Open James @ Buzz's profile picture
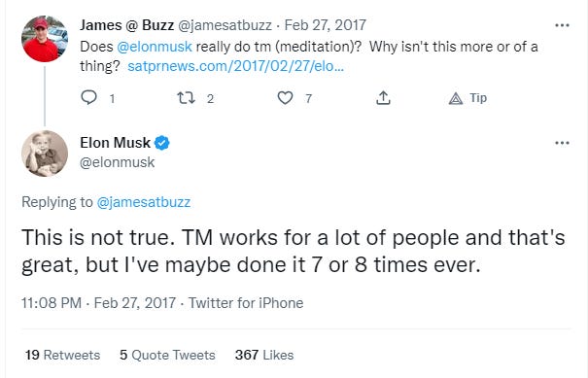 pos(45,39)
